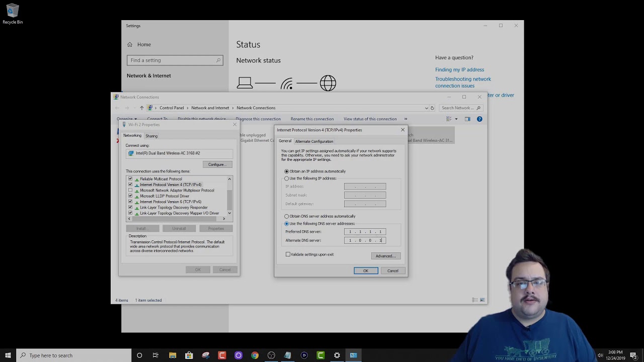Switch to details view in status bar
Screen dimensions: 644x362
pos(474,300)
